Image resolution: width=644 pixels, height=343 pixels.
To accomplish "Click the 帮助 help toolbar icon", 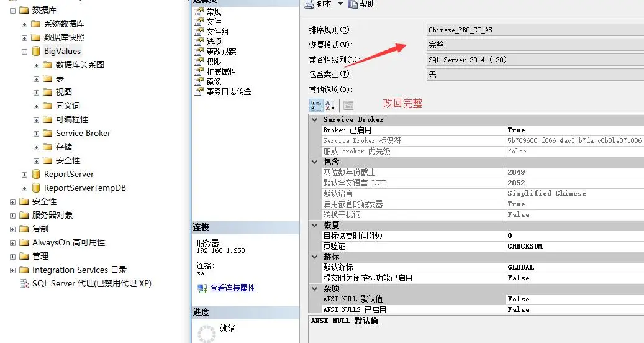I will pyautogui.click(x=352, y=4).
